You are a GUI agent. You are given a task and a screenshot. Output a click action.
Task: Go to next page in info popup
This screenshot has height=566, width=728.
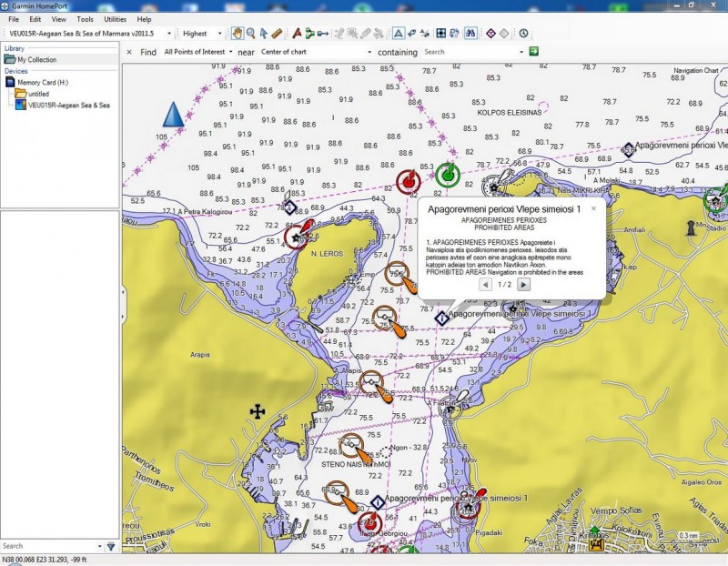coord(524,285)
